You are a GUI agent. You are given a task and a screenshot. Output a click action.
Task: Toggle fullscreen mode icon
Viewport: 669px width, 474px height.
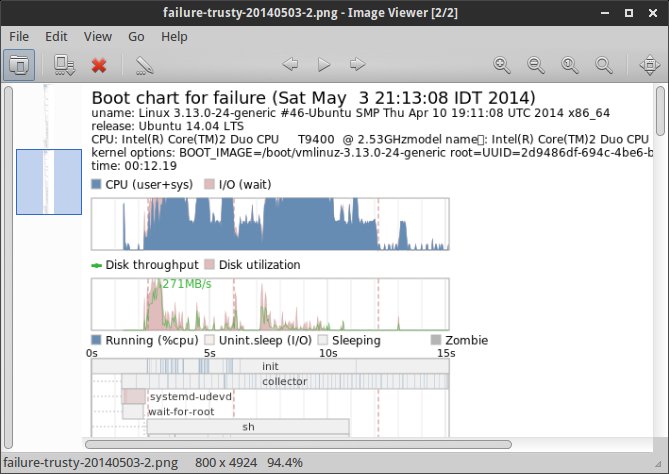point(650,65)
